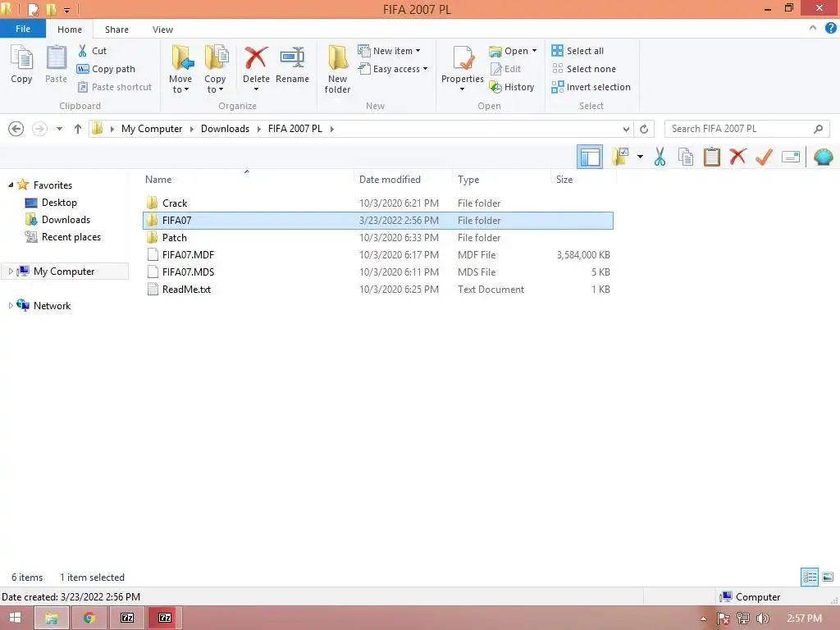
Task: Expand the Move to dropdown
Action: [180, 84]
